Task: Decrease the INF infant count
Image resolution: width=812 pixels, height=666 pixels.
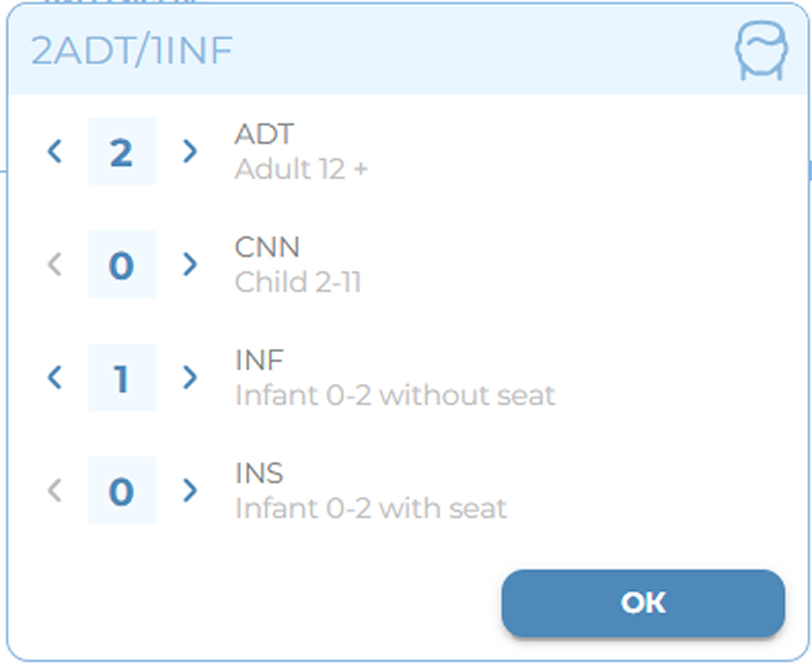Action: 55,378
